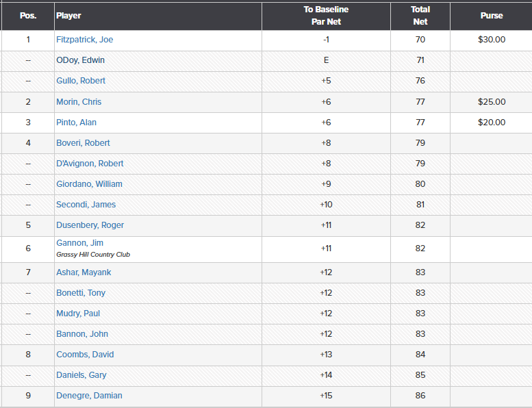Open Morin, Chris player profile
Screen dimensions: 532x408
pos(79,102)
